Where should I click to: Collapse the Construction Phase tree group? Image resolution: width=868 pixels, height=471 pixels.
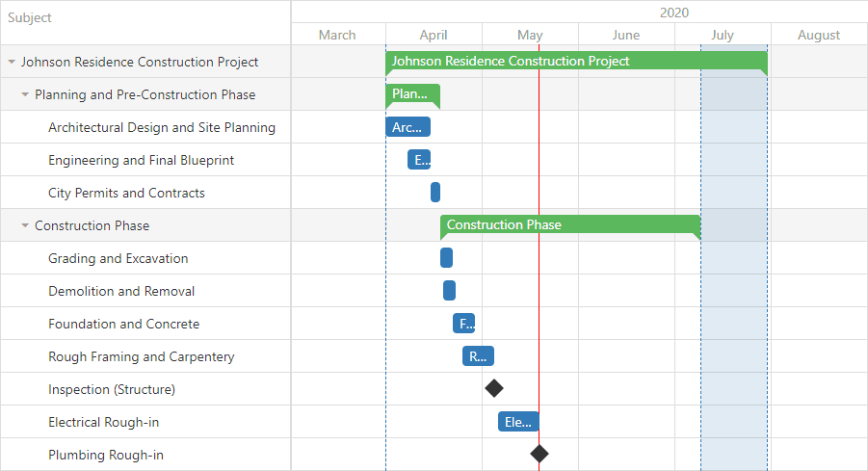25,225
